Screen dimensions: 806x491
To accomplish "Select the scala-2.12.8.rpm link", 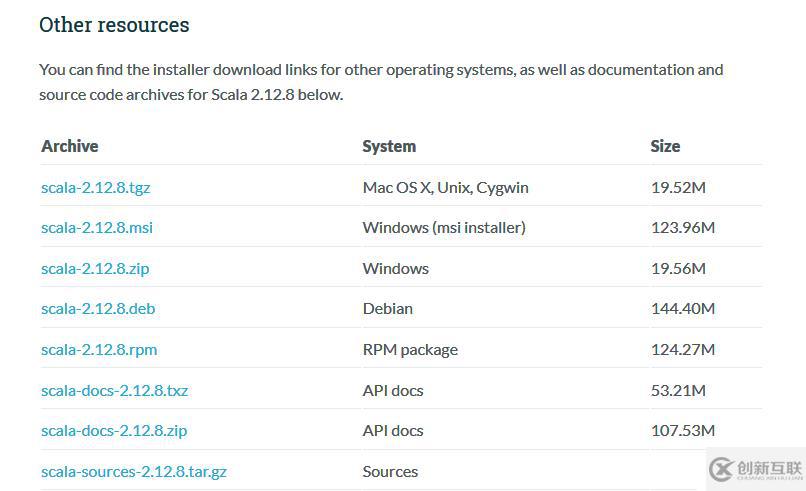I will [99, 349].
